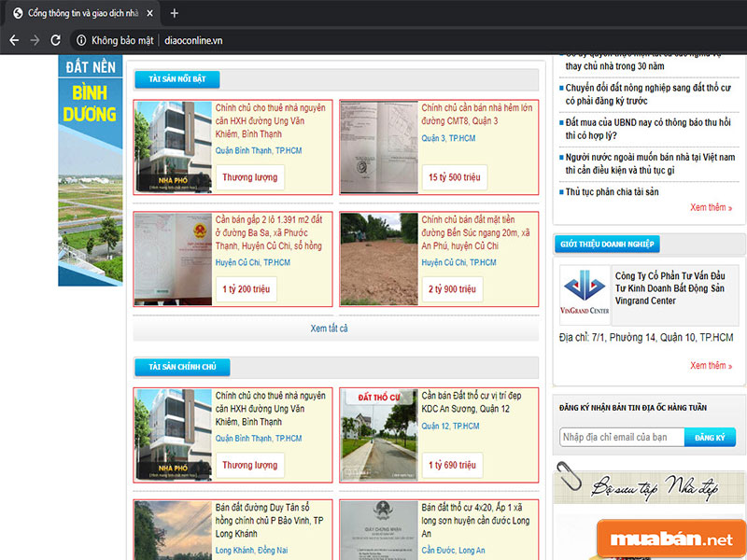Image resolution: width=747 pixels, height=560 pixels.
Task: Click the Đăng ký newsletter button
Action: [710, 437]
